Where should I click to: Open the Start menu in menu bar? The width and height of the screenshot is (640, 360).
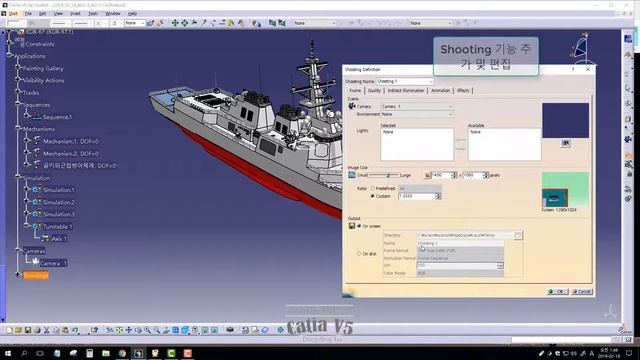click(x=13, y=13)
